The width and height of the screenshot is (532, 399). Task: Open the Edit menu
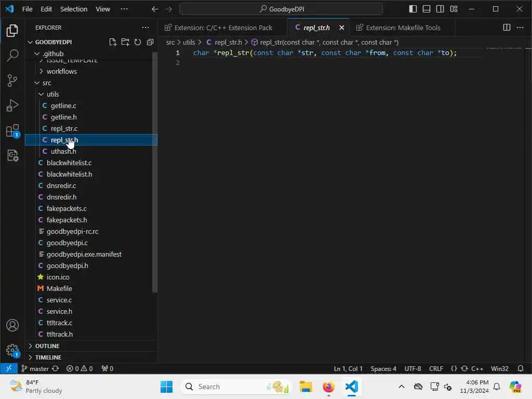click(46, 9)
